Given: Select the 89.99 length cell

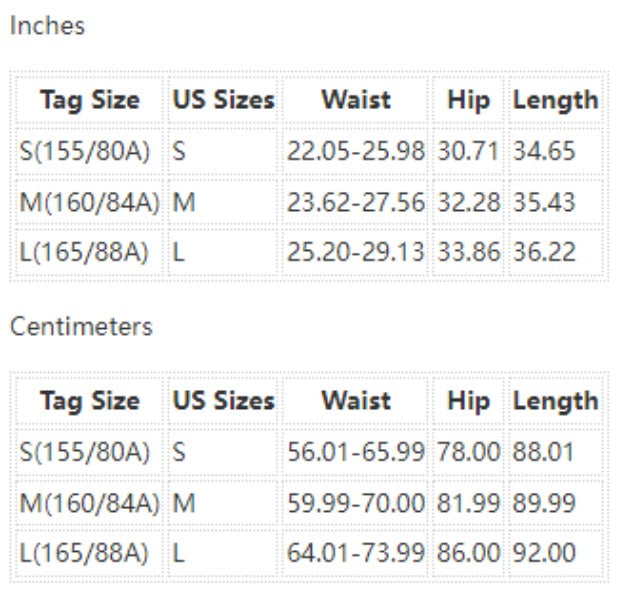Looking at the screenshot, I should (544, 503).
